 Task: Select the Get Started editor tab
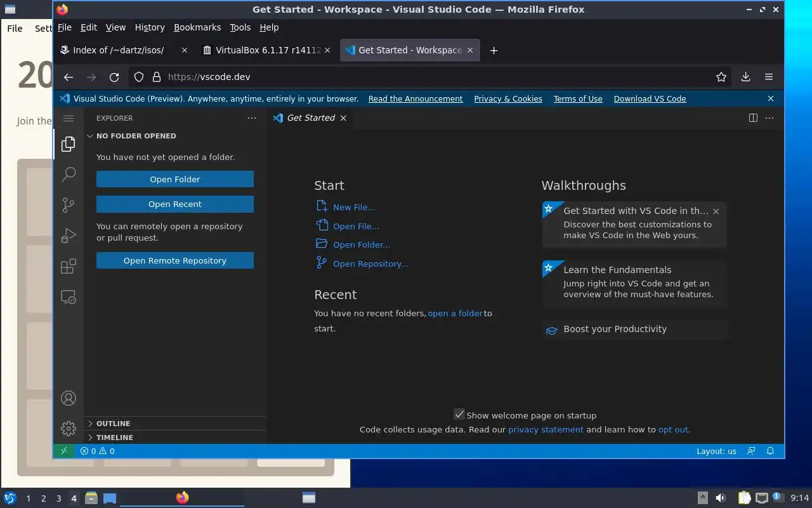pos(311,118)
